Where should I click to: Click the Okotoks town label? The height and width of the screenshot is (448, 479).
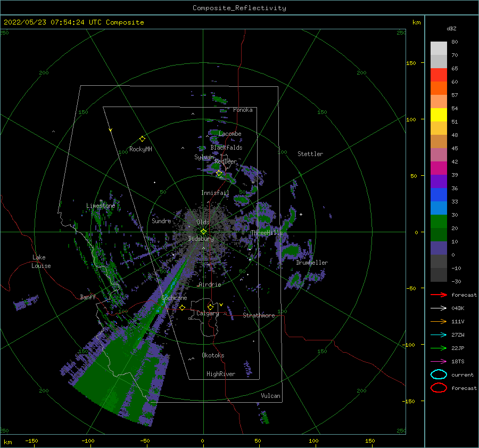213,355
